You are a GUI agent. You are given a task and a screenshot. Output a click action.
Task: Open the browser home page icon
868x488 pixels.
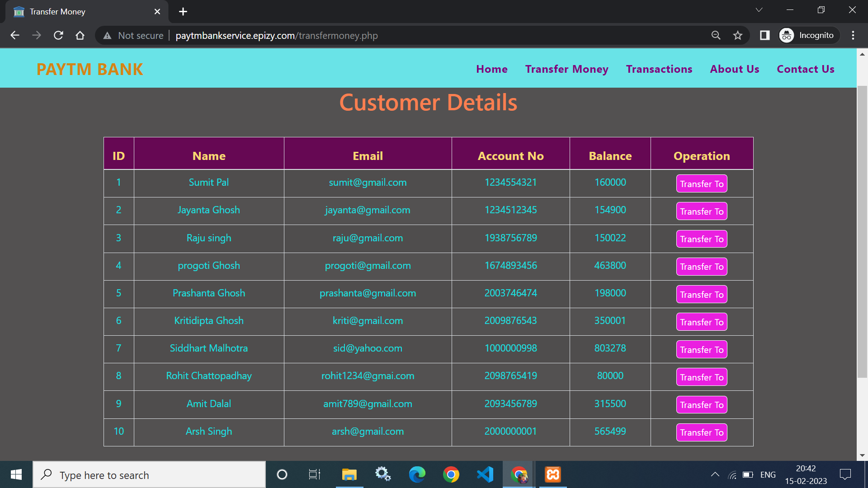80,35
